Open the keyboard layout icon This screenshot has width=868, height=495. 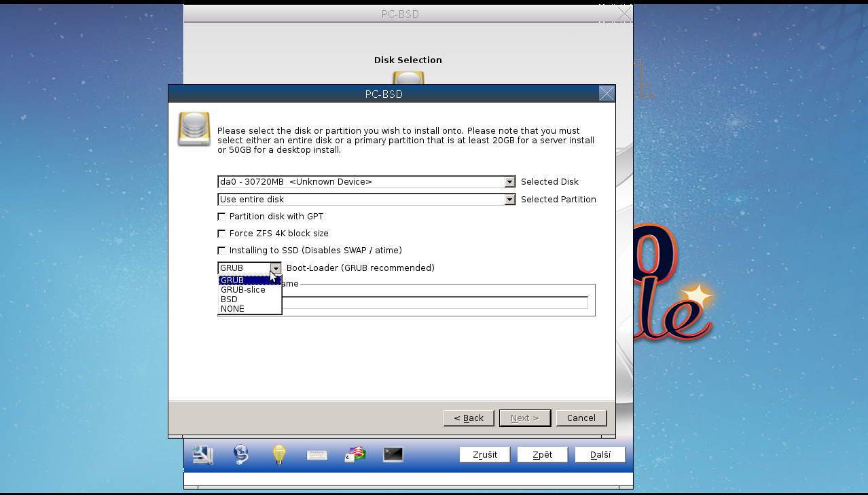(317, 454)
